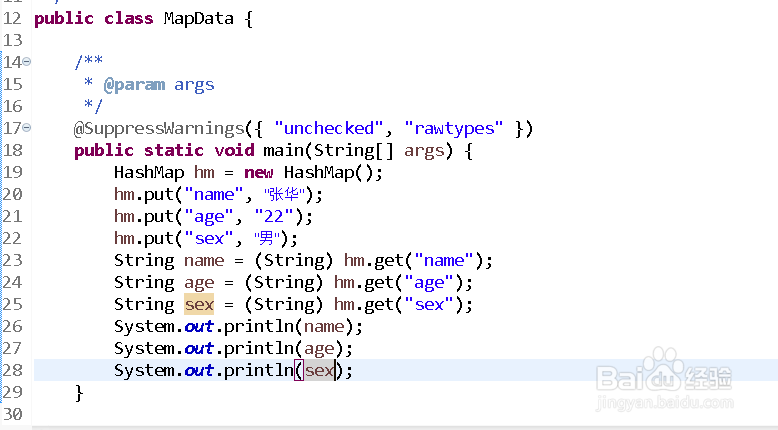Click the "男" string on line 22

pos(267,239)
